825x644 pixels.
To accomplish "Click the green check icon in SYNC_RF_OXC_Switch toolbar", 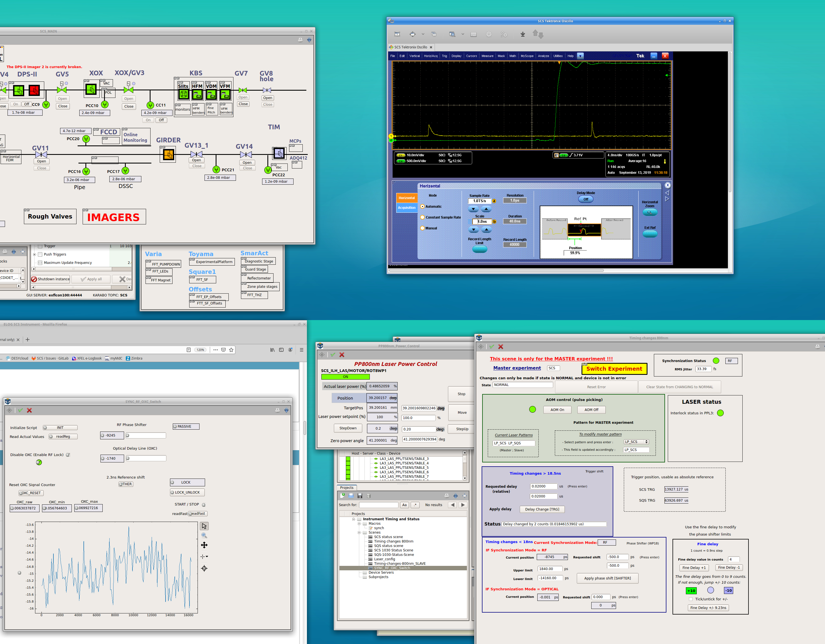I will point(20,410).
